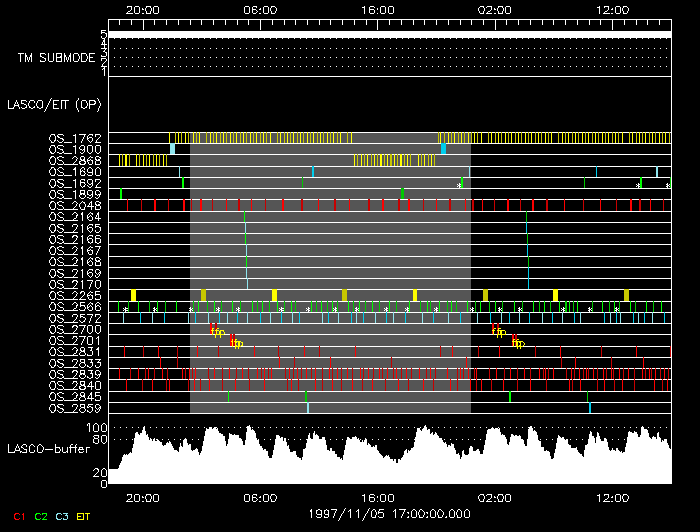
Task: Click the green C2 legend entry
Action: click(41, 517)
